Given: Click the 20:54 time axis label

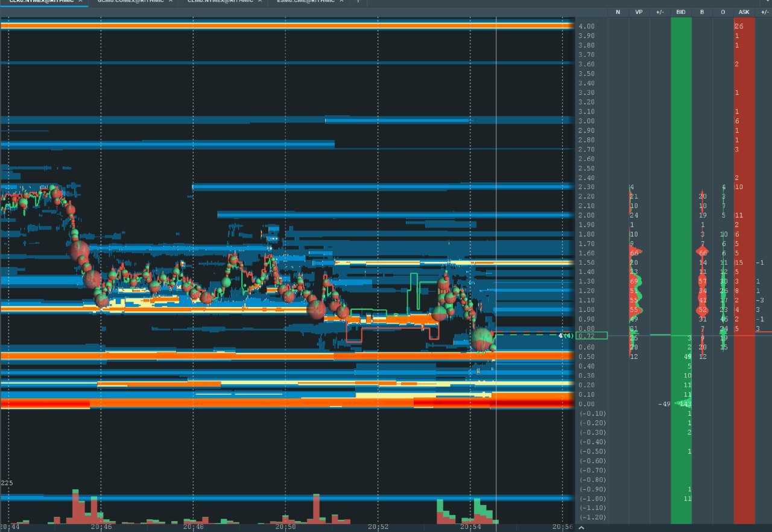Looking at the screenshot, I should (470, 527).
